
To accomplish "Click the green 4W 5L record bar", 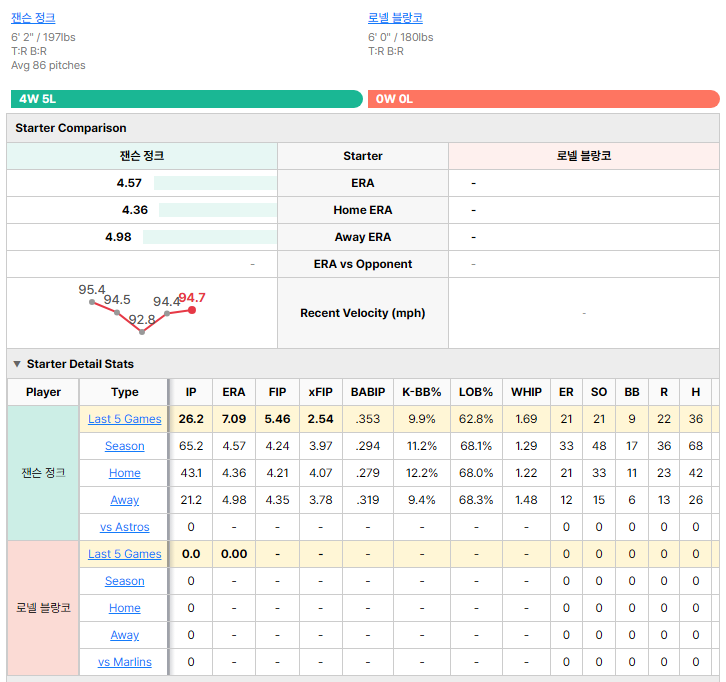I will tap(187, 99).
